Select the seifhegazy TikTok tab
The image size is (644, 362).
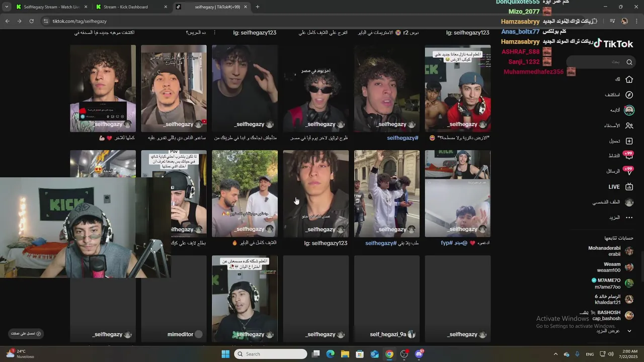tap(211, 7)
